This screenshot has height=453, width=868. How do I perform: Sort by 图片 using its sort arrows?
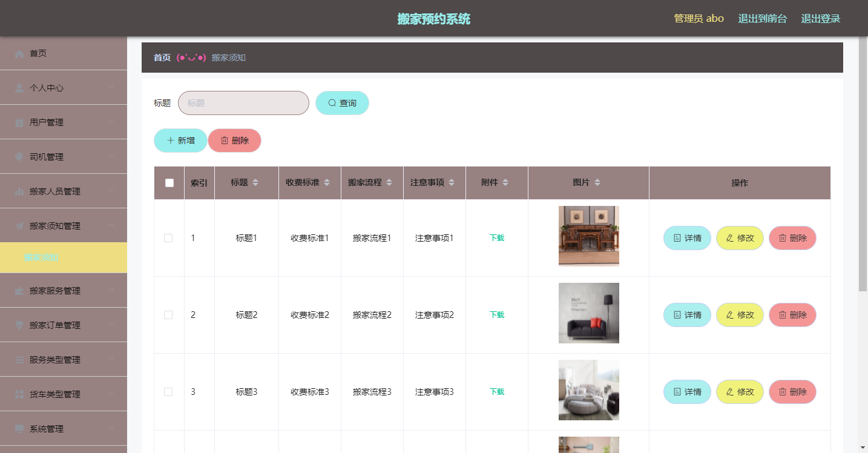pyautogui.click(x=597, y=183)
